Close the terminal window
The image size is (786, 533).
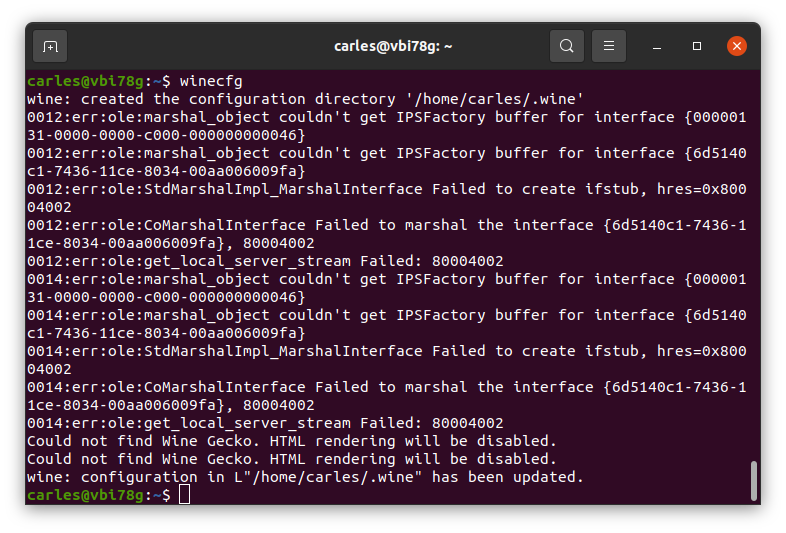click(737, 46)
